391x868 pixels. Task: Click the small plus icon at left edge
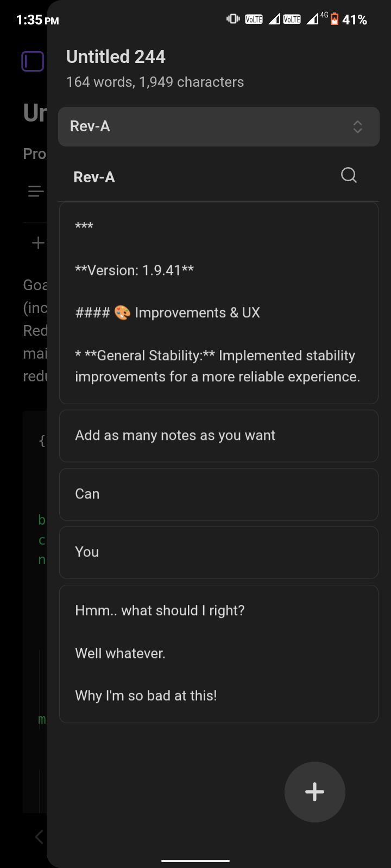37,242
